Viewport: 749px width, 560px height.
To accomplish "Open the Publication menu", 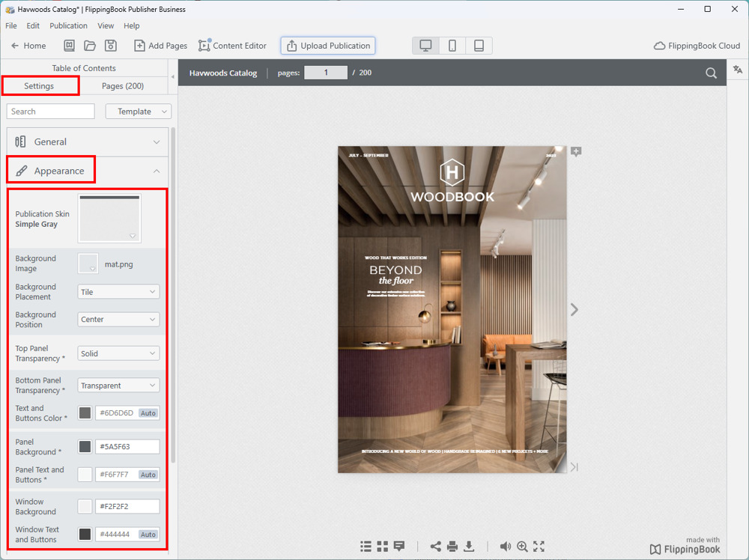I will 68,25.
